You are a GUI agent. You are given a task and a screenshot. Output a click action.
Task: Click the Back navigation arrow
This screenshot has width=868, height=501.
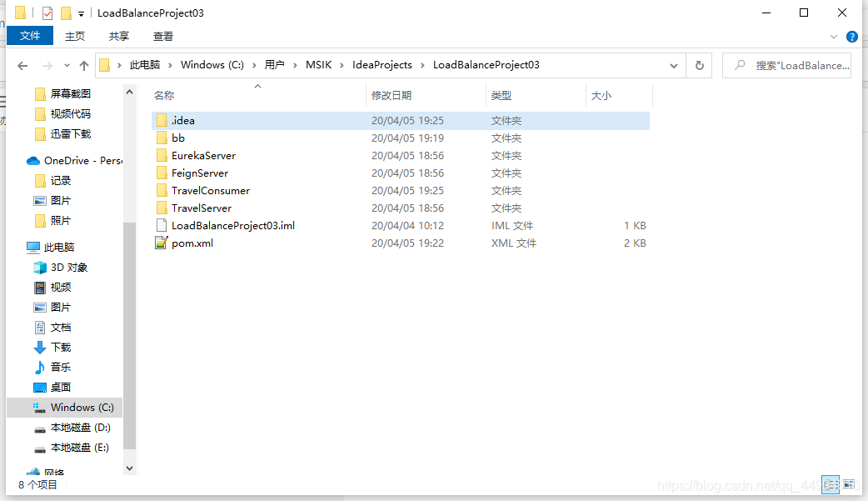pos(22,66)
